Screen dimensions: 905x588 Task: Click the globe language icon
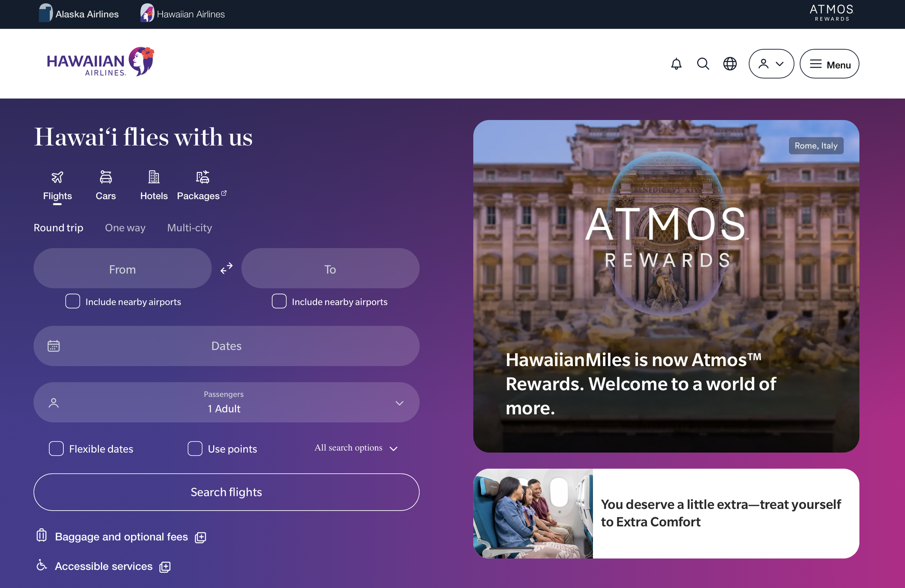point(729,64)
